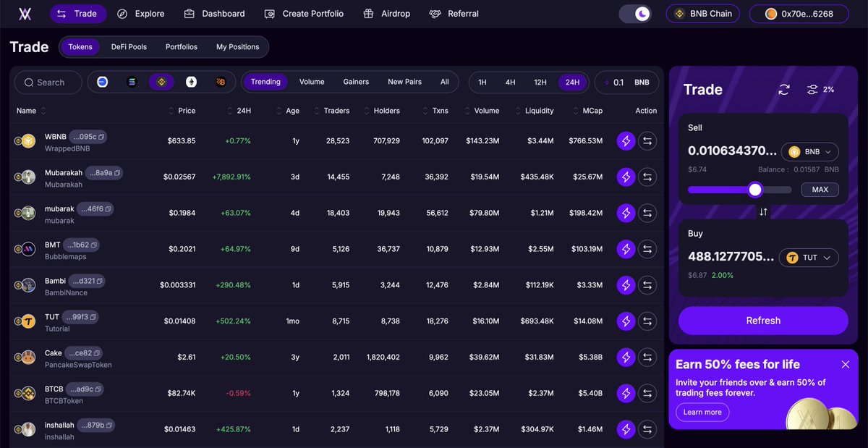This screenshot has height=448, width=868.
Task: Sort table by 24H change column
Action: point(238,111)
